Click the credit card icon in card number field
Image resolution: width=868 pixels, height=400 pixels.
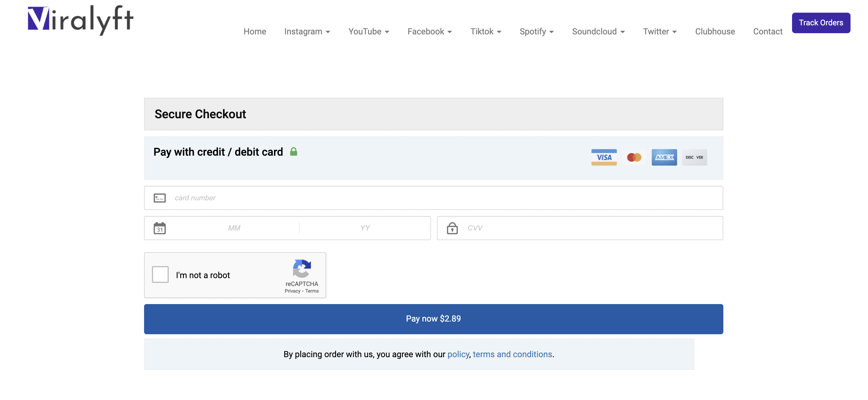click(160, 198)
